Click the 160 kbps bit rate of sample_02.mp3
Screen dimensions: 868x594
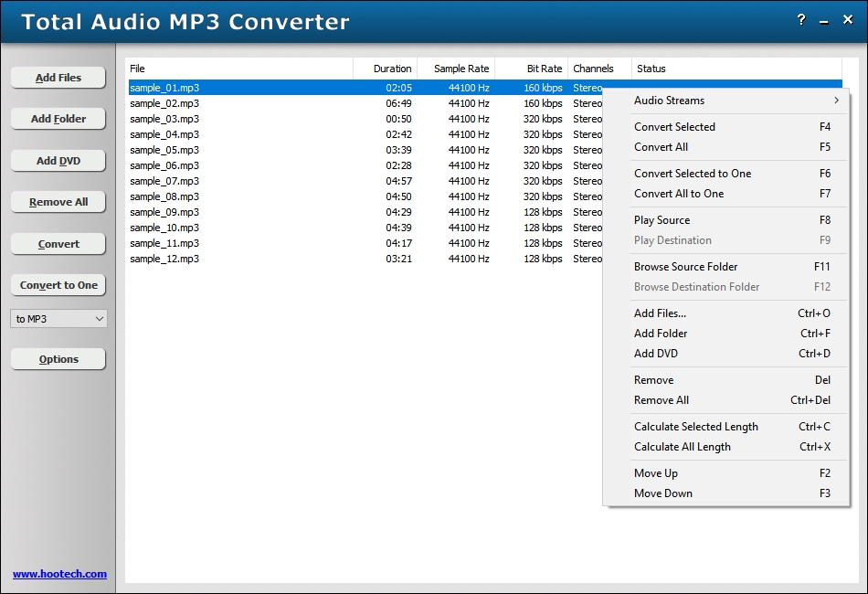[x=543, y=103]
